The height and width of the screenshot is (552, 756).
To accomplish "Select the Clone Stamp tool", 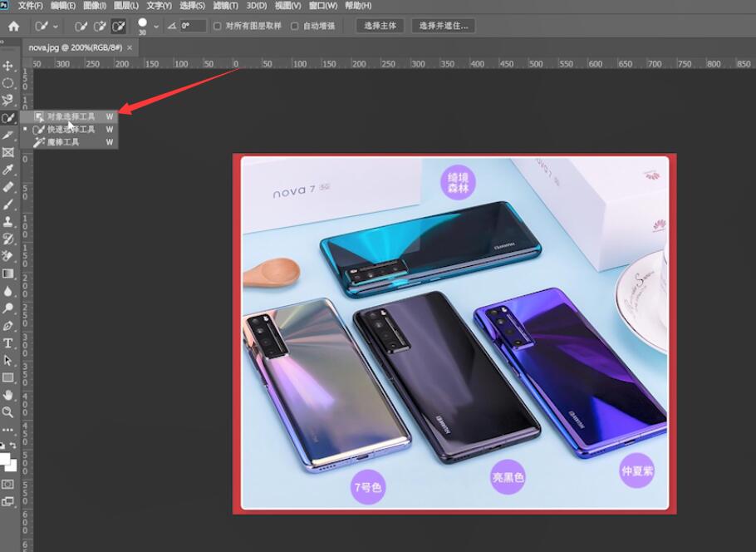I will [x=7, y=221].
